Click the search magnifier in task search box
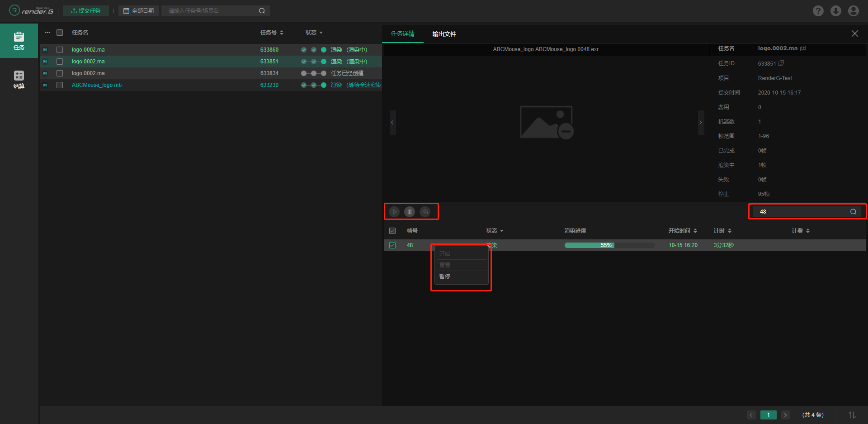 point(262,11)
